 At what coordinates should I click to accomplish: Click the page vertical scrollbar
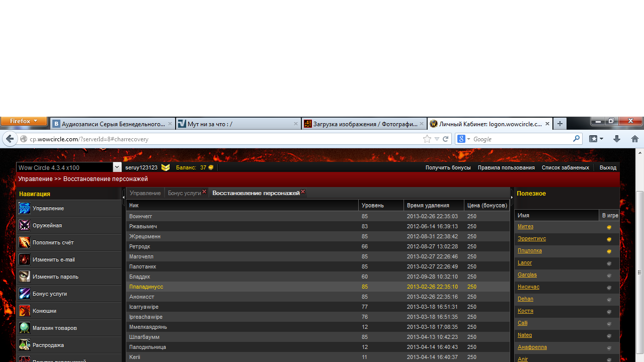pyautogui.click(x=640, y=271)
